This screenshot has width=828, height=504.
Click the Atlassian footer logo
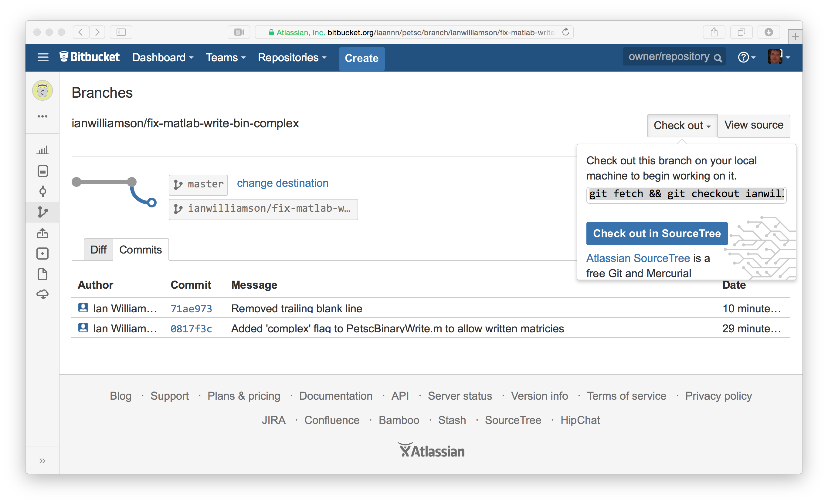432,450
